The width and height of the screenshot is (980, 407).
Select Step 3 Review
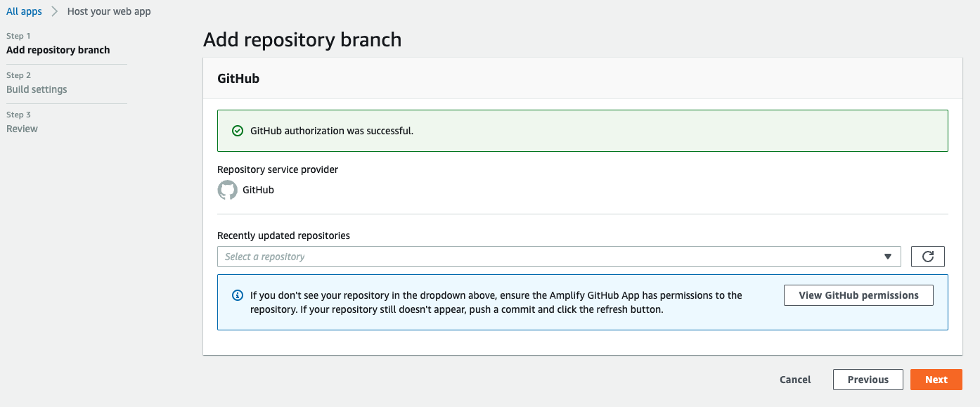click(x=22, y=129)
